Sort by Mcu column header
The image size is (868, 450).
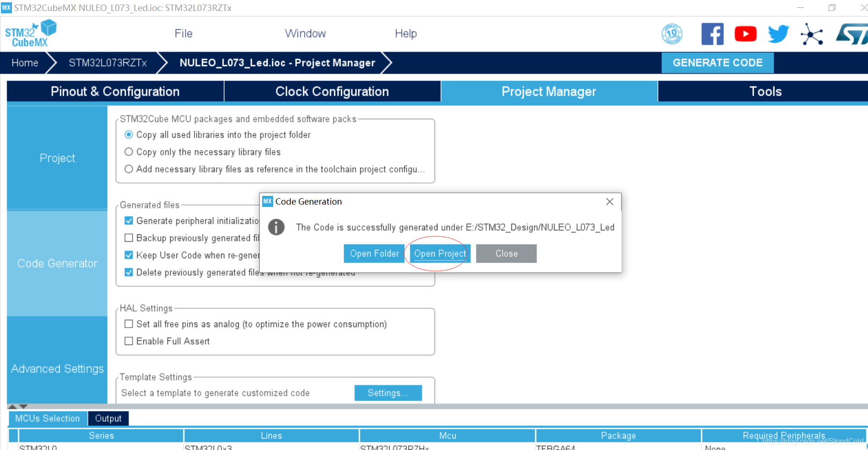(448, 436)
